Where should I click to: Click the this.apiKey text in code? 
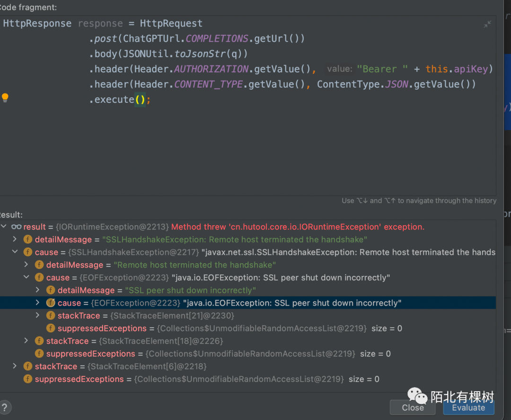459,69
